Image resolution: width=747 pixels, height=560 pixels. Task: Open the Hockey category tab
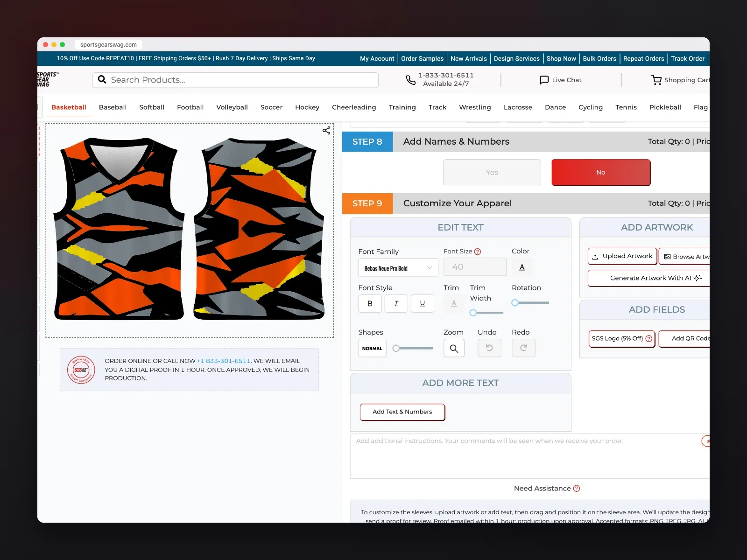pyautogui.click(x=307, y=107)
